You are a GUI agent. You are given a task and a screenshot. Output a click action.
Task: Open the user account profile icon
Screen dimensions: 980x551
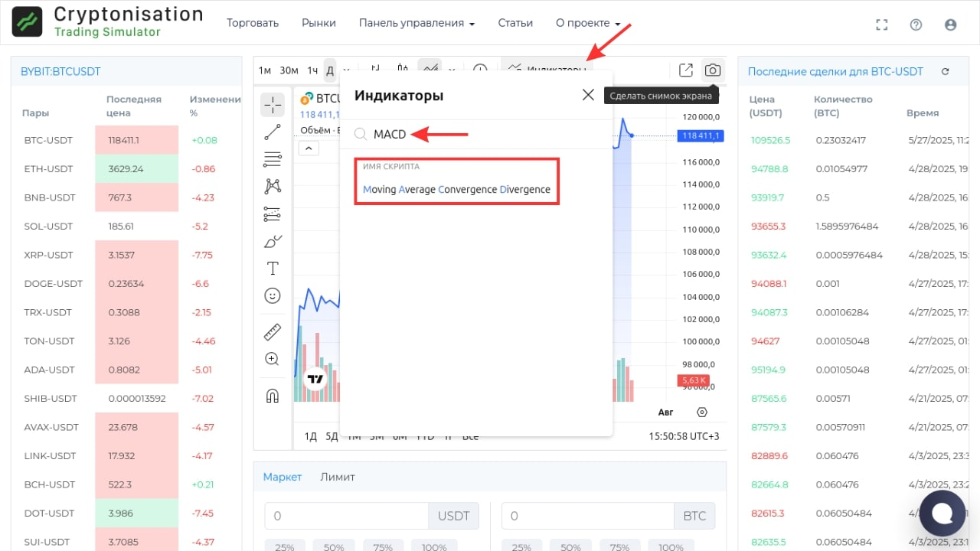pos(951,24)
